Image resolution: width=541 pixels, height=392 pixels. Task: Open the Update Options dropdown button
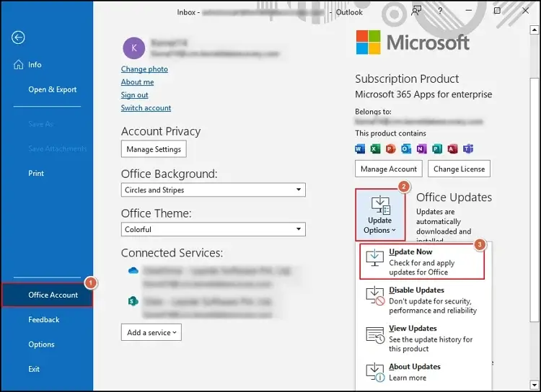coord(379,215)
